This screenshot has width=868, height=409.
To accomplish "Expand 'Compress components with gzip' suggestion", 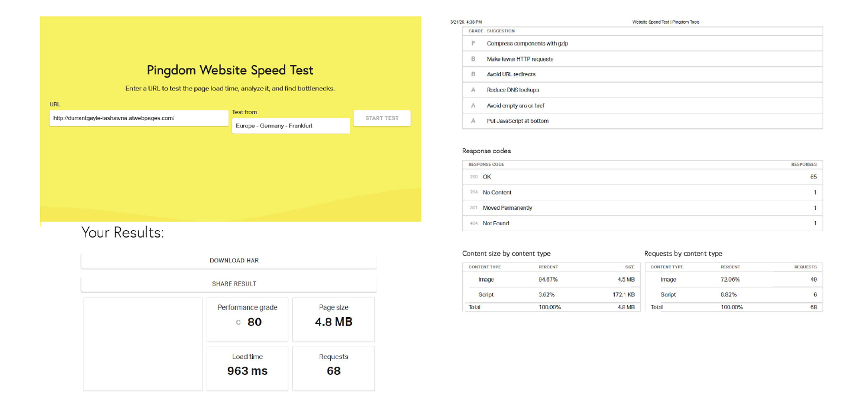I will [x=643, y=43].
